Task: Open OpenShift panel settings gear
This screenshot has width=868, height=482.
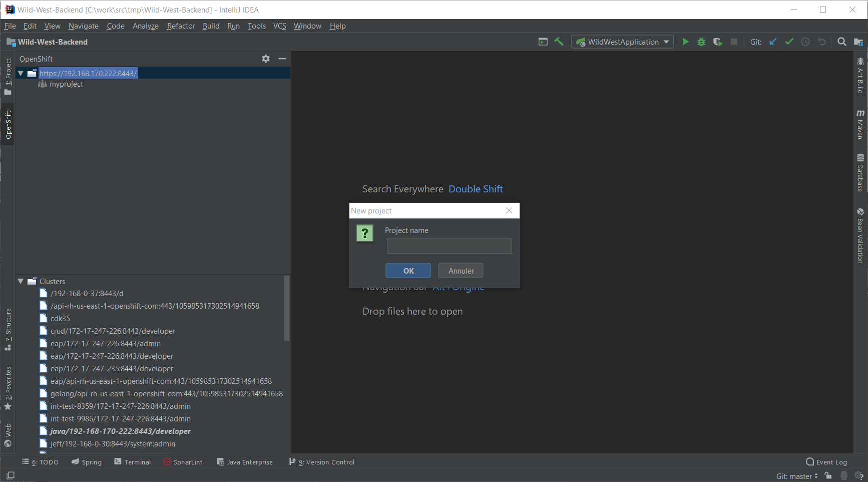Action: pyautogui.click(x=266, y=59)
